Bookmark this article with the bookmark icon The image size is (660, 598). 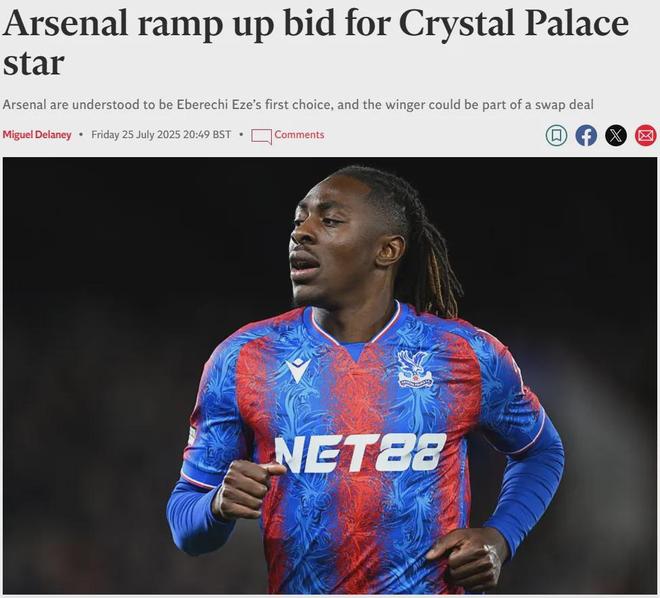556,136
